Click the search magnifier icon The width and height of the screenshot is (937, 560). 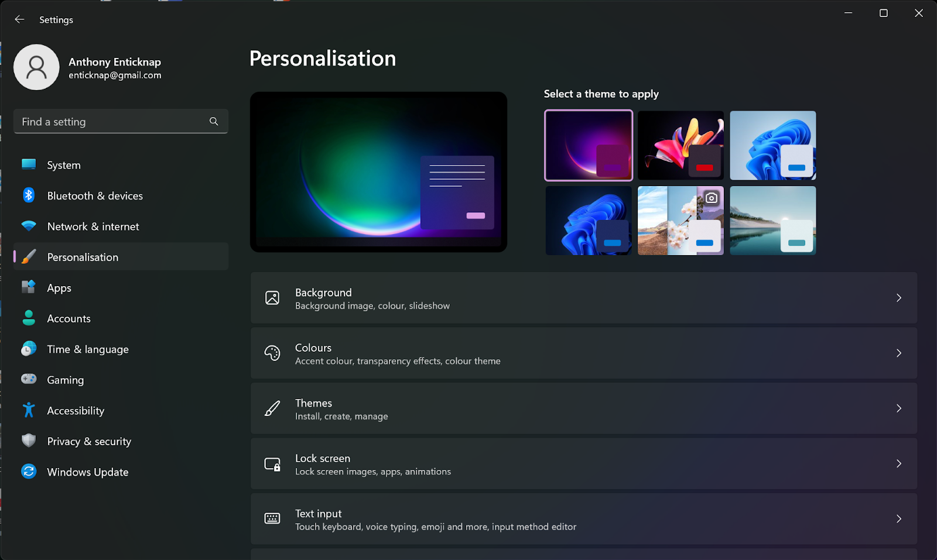(214, 121)
